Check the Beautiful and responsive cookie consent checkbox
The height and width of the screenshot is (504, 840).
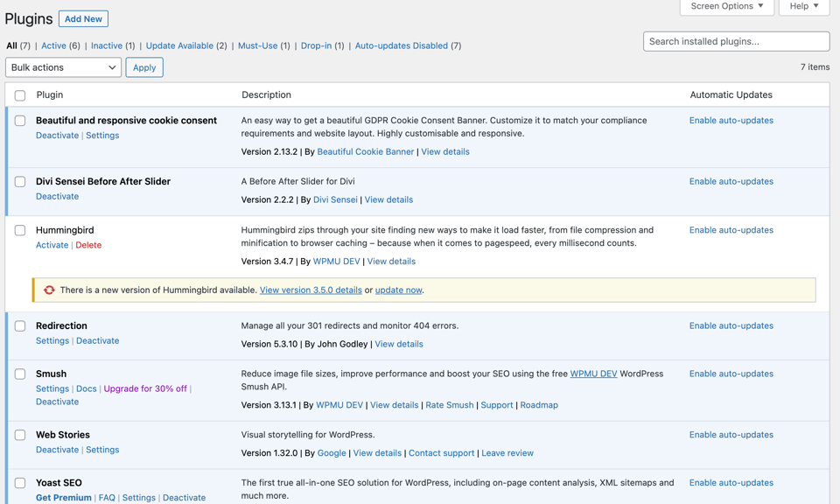(x=20, y=121)
